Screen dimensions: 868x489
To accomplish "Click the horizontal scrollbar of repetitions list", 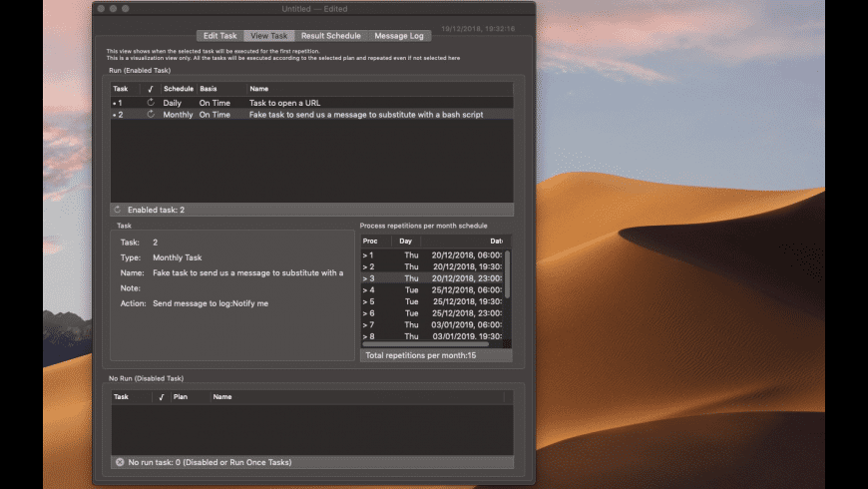I will pos(425,344).
